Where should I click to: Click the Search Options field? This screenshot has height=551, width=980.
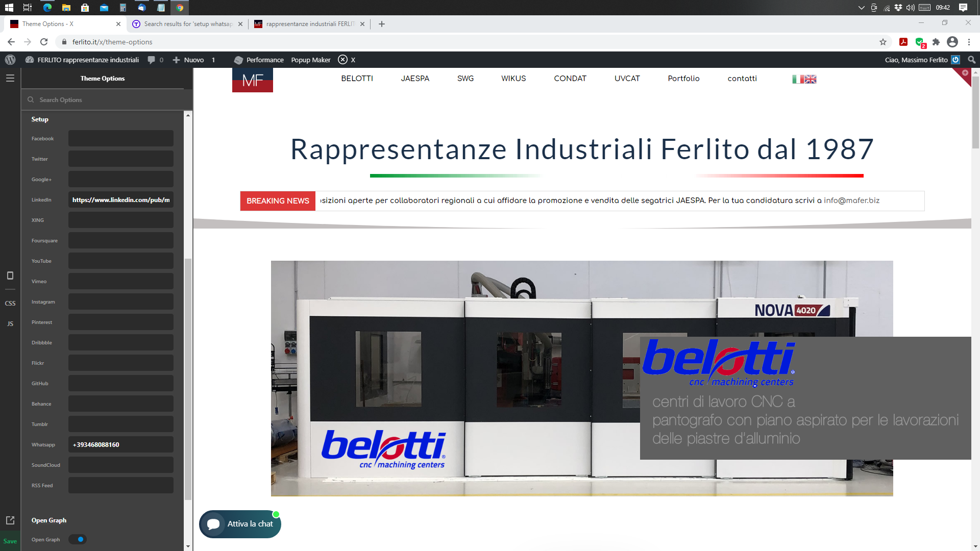click(x=107, y=100)
